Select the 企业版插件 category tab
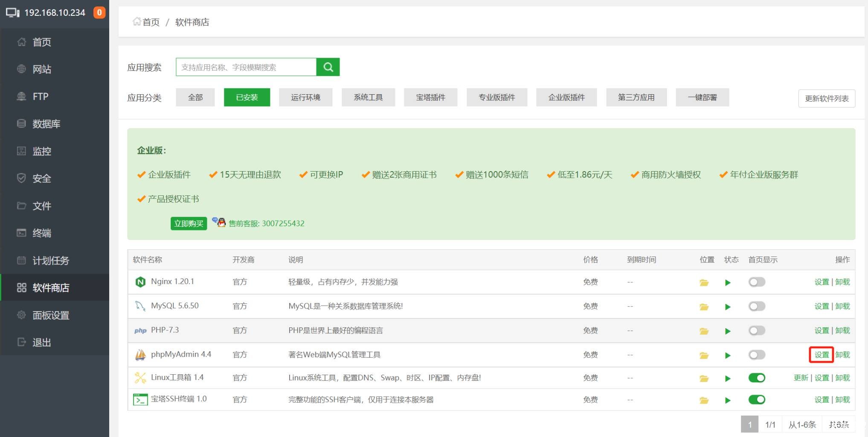The width and height of the screenshot is (868, 437). 566,97
